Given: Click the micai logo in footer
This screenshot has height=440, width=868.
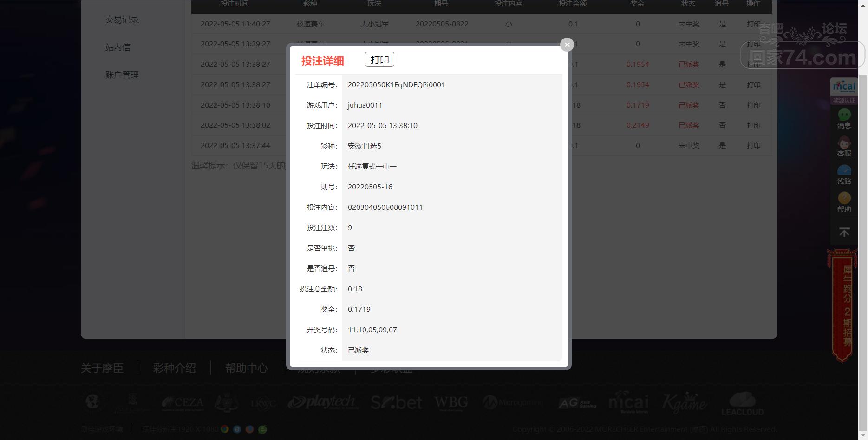Looking at the screenshot, I should [x=628, y=402].
